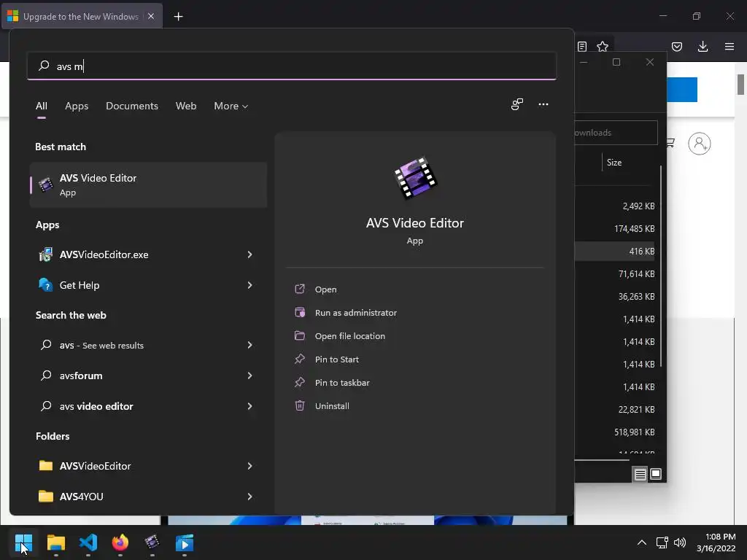747x560 pixels.
Task: Expand AVSVideoEditor folder chevron
Action: [x=249, y=466]
